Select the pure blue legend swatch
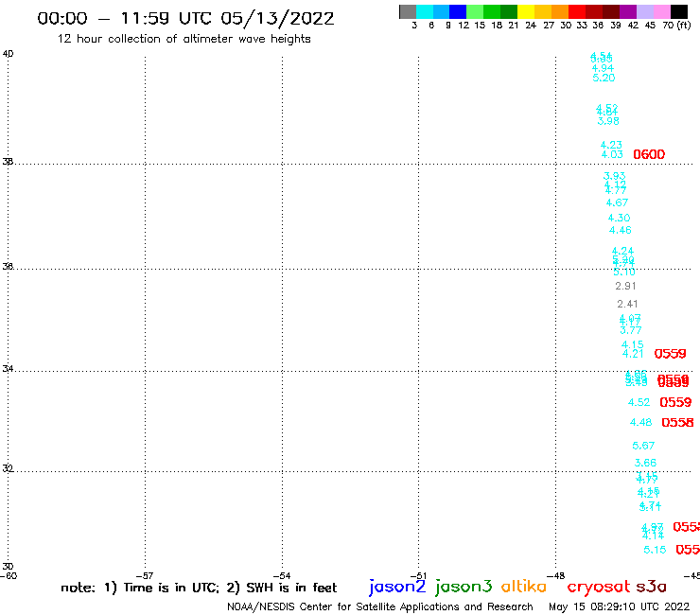The height and width of the screenshot is (615, 700). [458, 11]
